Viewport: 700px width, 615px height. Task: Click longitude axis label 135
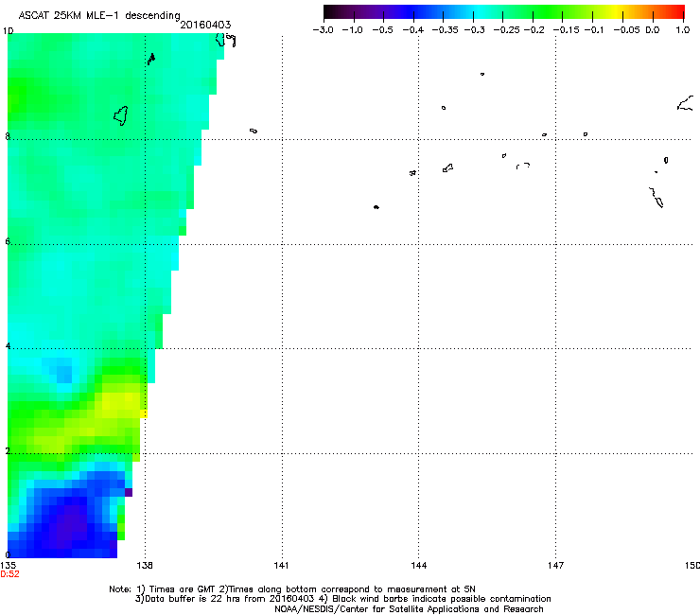(8, 566)
